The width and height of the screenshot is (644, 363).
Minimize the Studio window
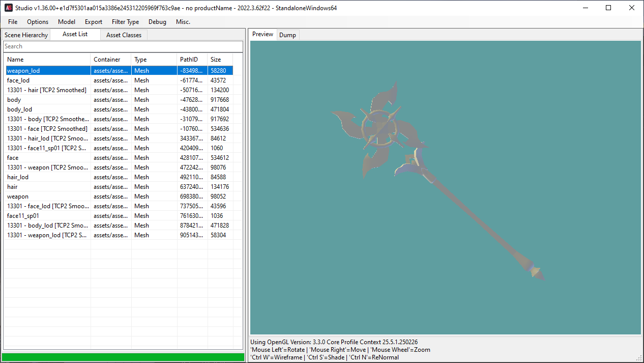(585, 8)
